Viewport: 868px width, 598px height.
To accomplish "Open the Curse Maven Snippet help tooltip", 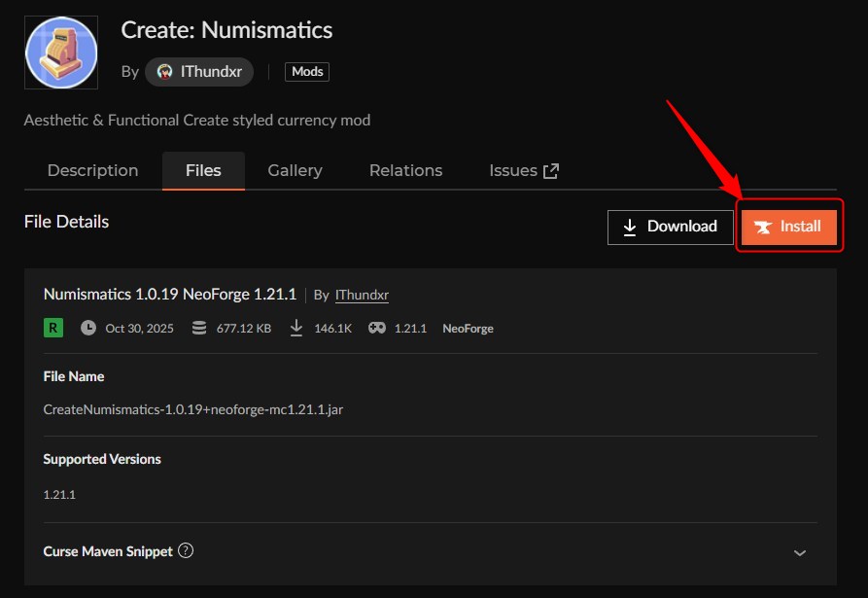I will 185,551.
